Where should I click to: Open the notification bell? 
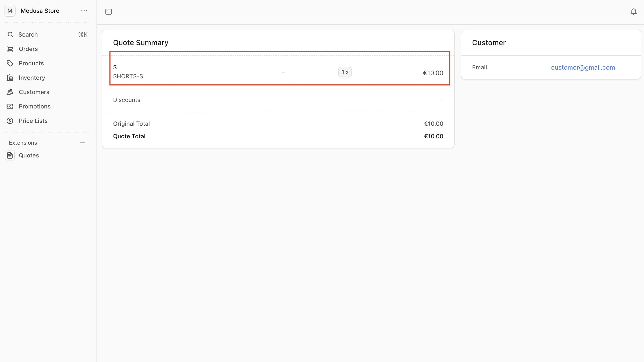[x=633, y=11]
